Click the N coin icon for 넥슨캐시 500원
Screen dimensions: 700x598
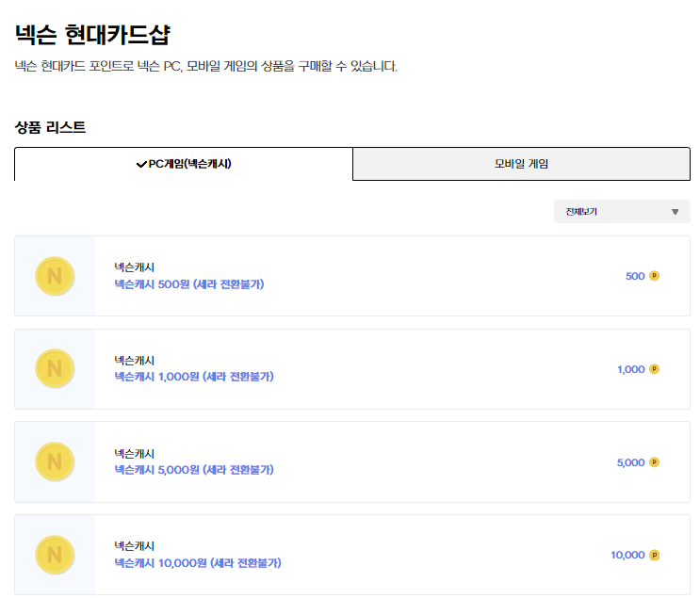tap(55, 276)
